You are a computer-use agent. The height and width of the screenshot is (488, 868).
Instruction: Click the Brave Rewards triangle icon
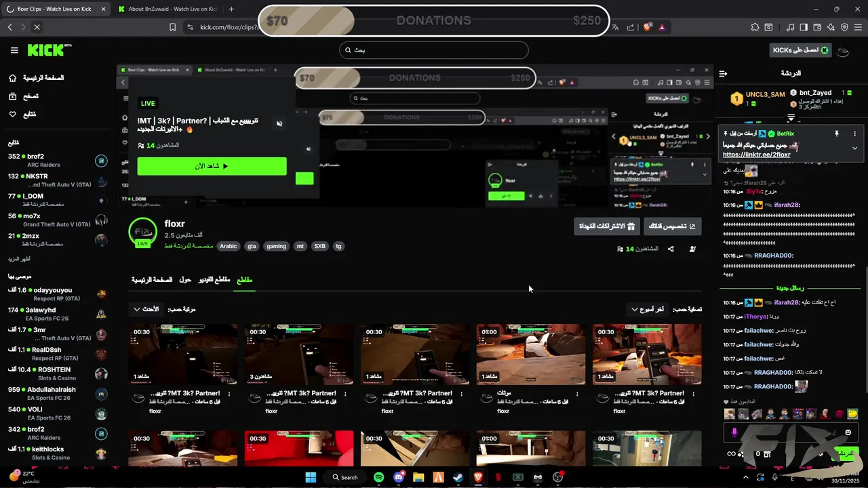click(662, 27)
